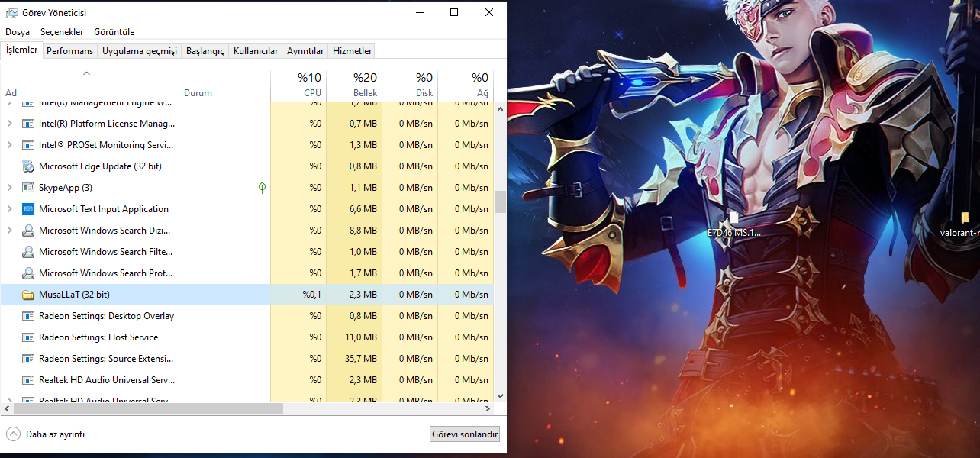Viewport: 980px width, 458px height.
Task: Click the Radeon Settings Desktop Overlay icon
Action: click(28, 316)
